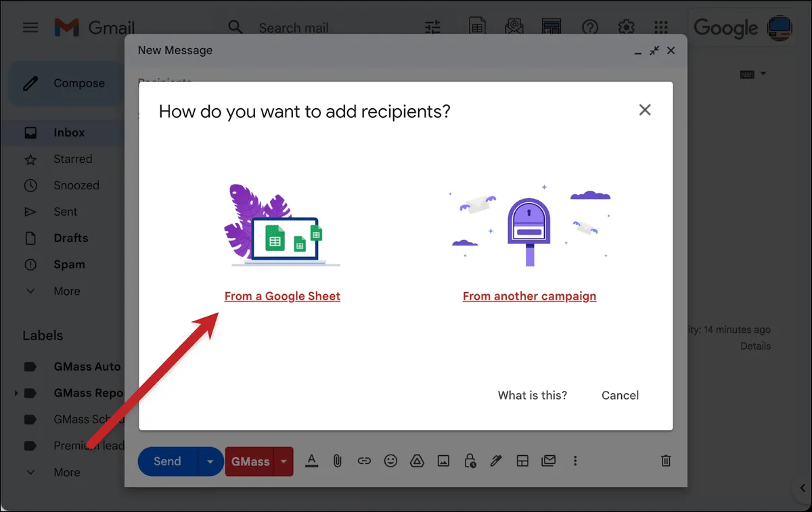Viewport: 812px width, 512px height.
Task: Choose From another campaign link
Action: (x=530, y=296)
